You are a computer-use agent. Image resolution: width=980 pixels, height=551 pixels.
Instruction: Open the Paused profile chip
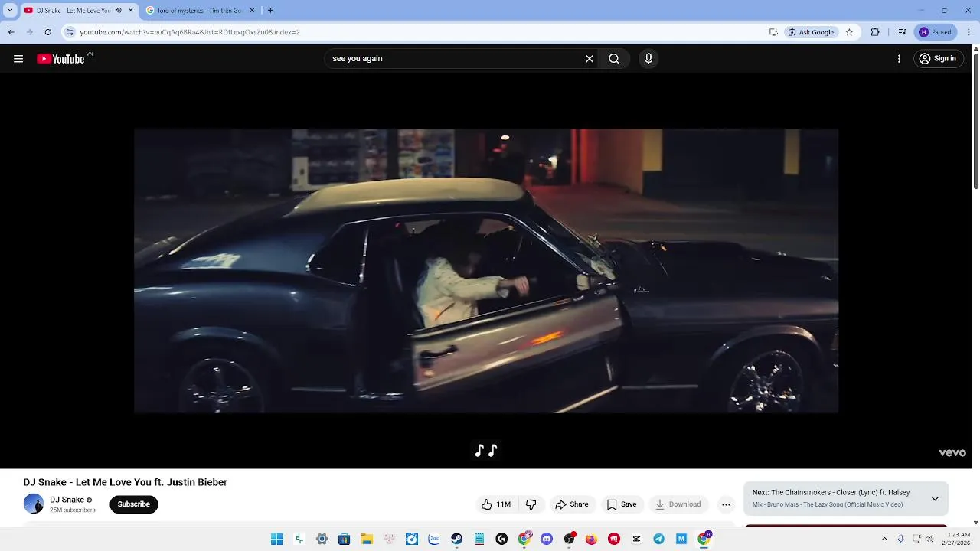pyautogui.click(x=935, y=32)
